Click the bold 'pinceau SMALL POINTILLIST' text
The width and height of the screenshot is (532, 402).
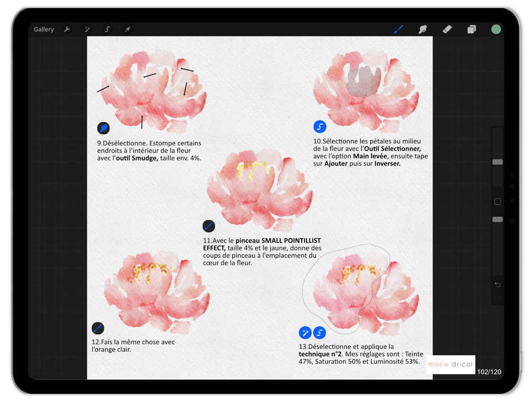pyautogui.click(x=278, y=241)
